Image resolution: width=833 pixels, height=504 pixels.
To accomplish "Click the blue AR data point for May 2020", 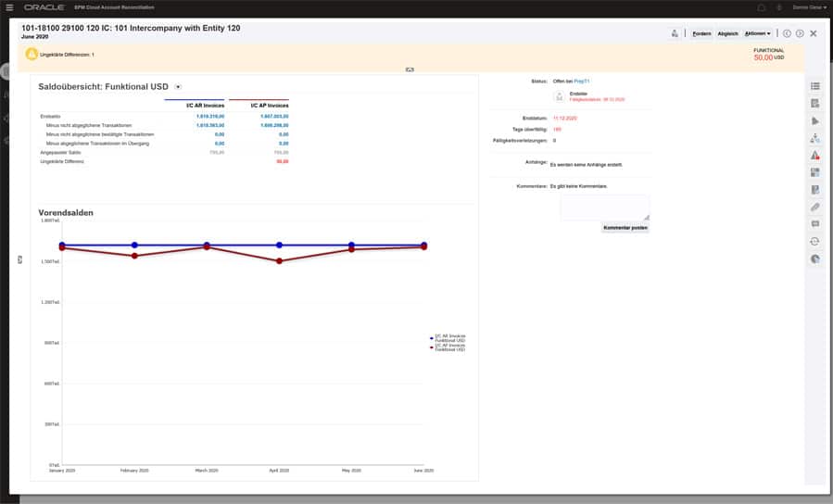I will click(x=351, y=245).
